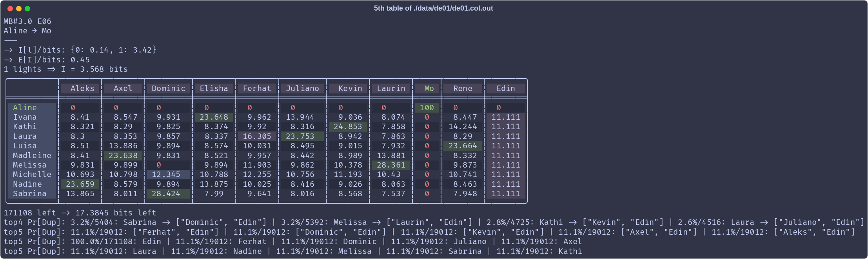Click the green '100' cell for Aline and Mo
This screenshot has width=868, height=259.
pyautogui.click(x=427, y=108)
